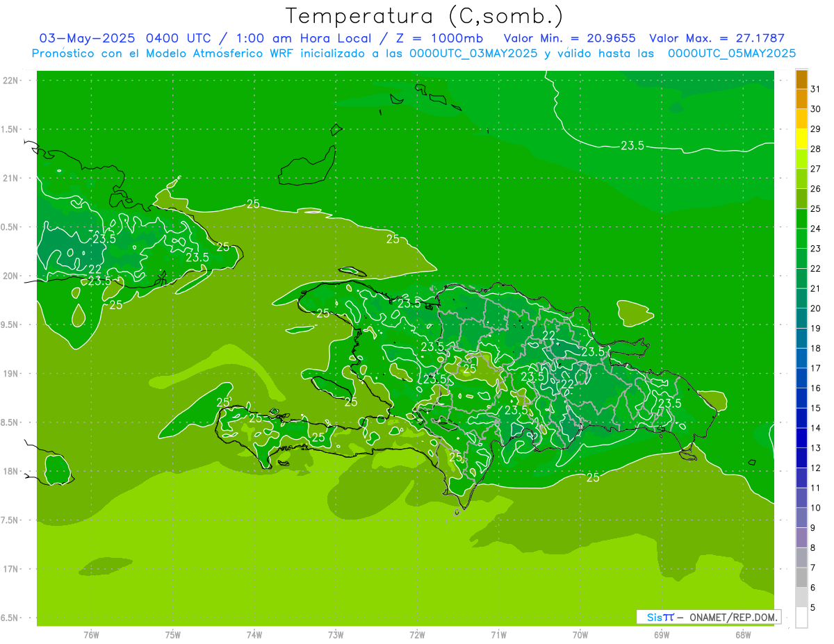Click the yellow legend swatch between 28 and 29
This screenshot has height=644, width=834.
click(801, 138)
